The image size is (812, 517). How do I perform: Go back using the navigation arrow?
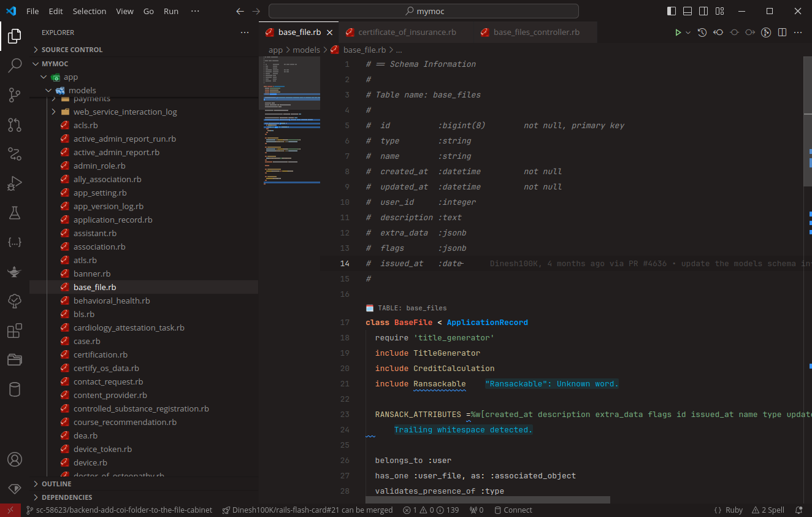[x=240, y=11]
